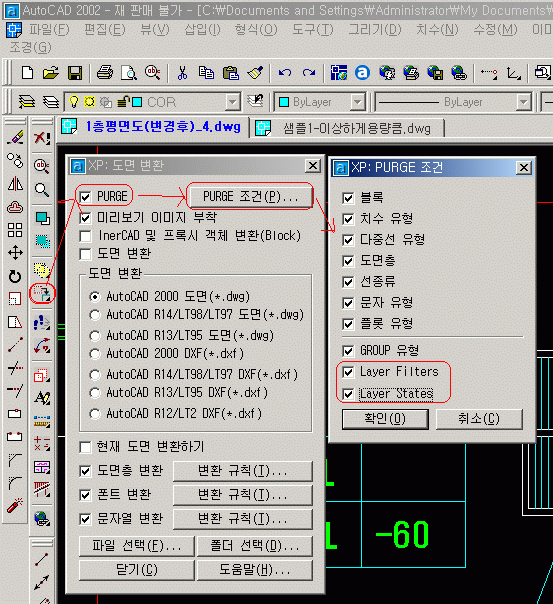Click the Copy icon in the toolbar
This screenshot has width=553, height=604.
[x=206, y=72]
